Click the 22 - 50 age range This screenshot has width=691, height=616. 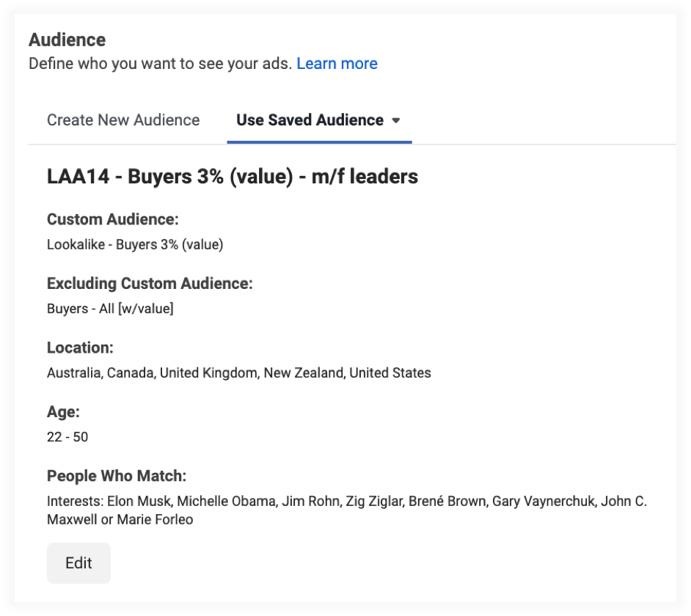tap(67, 437)
